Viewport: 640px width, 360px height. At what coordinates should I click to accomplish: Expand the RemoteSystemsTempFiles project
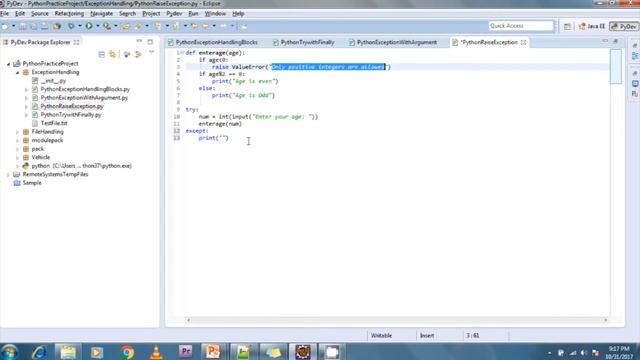(8, 175)
